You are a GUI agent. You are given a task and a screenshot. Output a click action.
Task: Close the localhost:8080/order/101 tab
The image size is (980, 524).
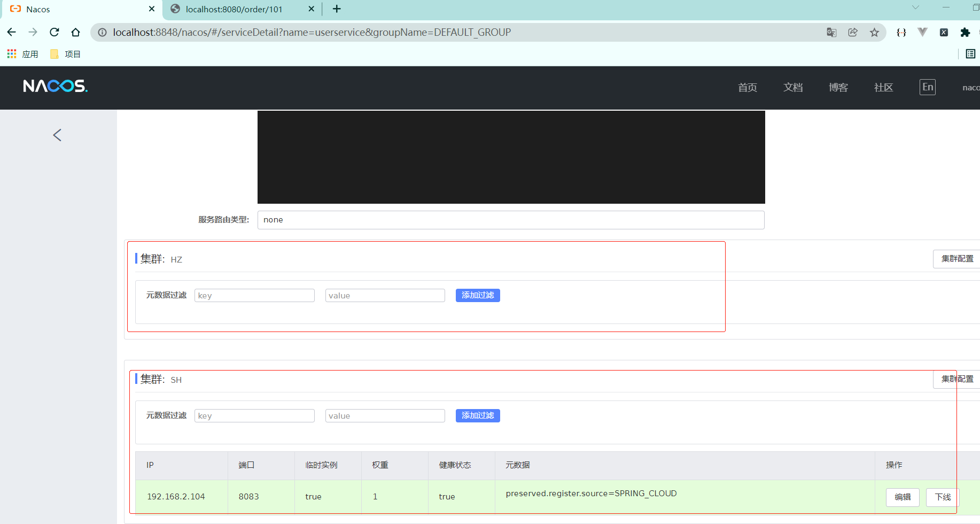[312, 9]
